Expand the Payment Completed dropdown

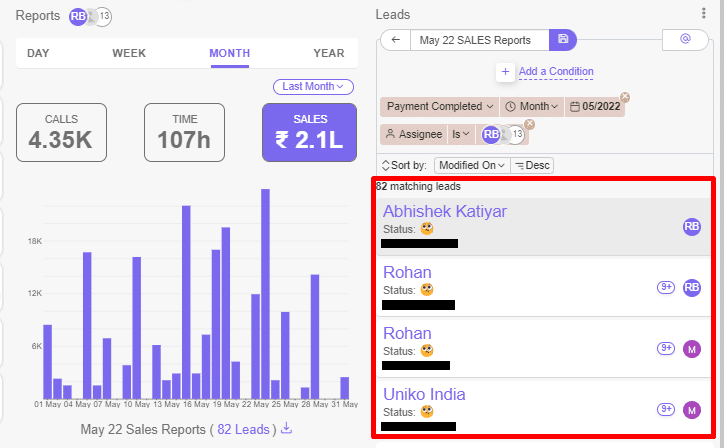(x=439, y=106)
